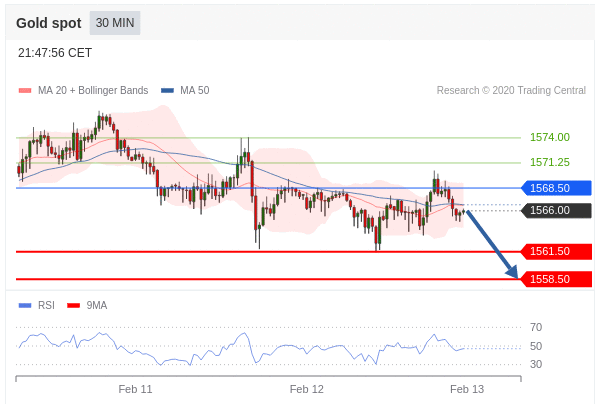600x411 pixels.
Task: Click Research © 2020 Trading Central credit
Action: click(511, 90)
